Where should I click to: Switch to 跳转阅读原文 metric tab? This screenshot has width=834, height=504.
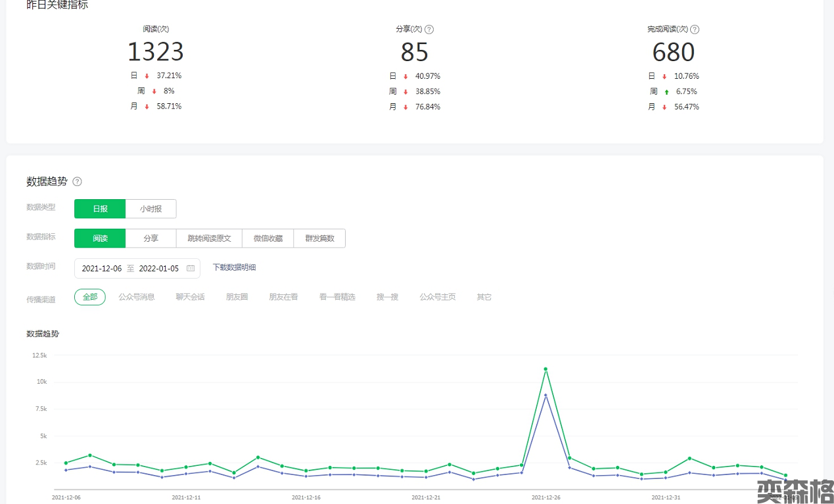pos(209,239)
